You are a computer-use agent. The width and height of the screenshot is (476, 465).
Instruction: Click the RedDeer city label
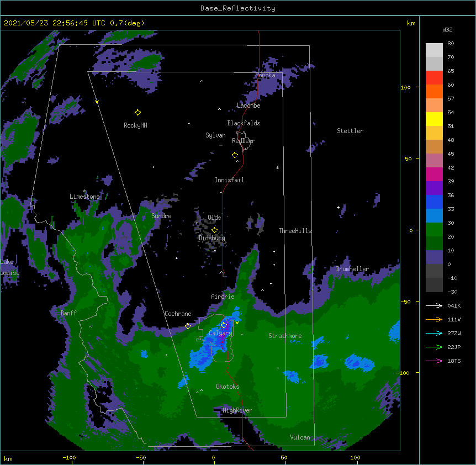[244, 141]
